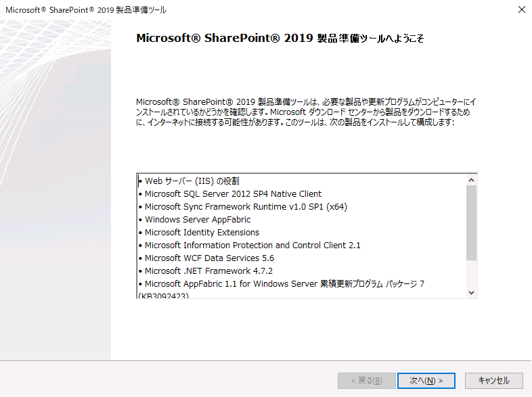The height and width of the screenshot is (397, 532).
Task: Select 'Microsoft Sync Framework Runtime v1.0 SP1 (x64)'
Action: pyautogui.click(x=246, y=207)
